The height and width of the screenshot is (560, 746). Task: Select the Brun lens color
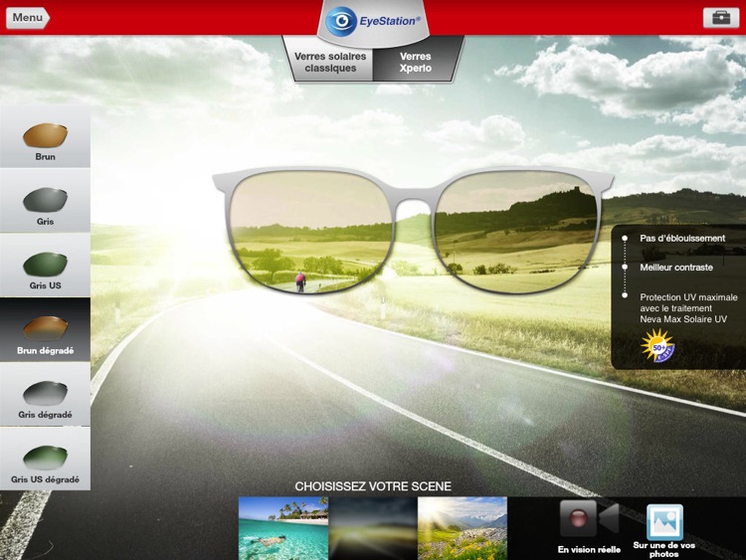coord(45,136)
